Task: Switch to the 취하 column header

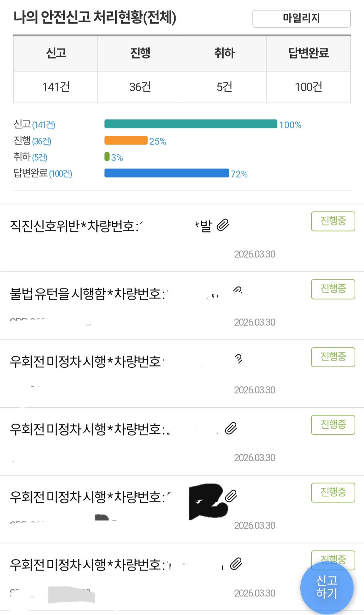Action: click(x=224, y=53)
